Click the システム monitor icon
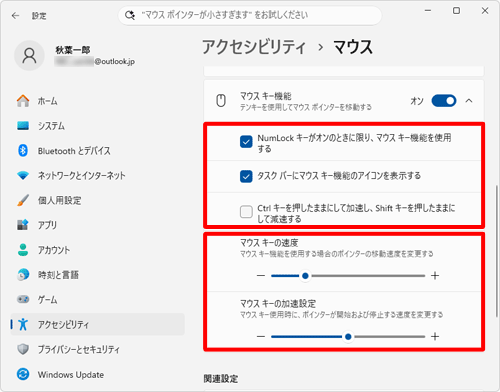500x392 pixels. pyautogui.click(x=23, y=126)
